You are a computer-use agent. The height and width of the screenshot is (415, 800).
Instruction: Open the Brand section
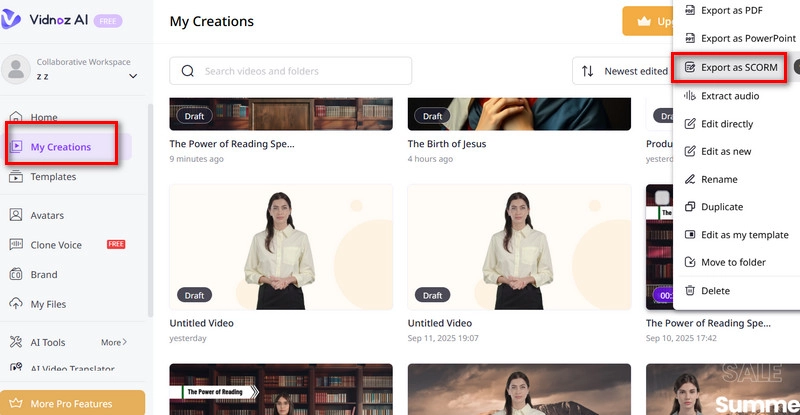44,275
